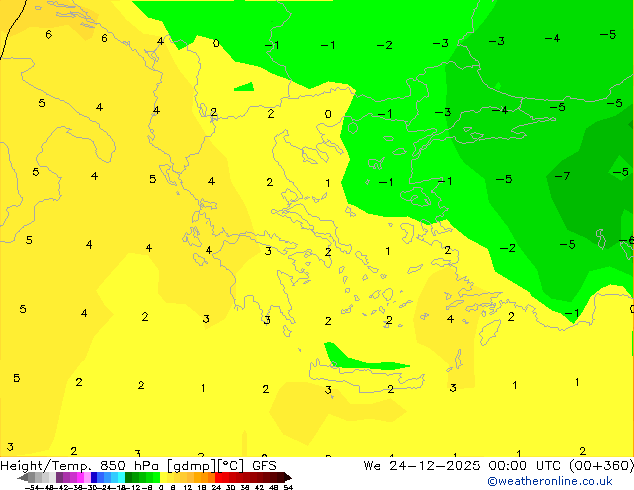Pick the darkest green legend swatch
This screenshot has width=634, height=490.
click(x=129, y=478)
